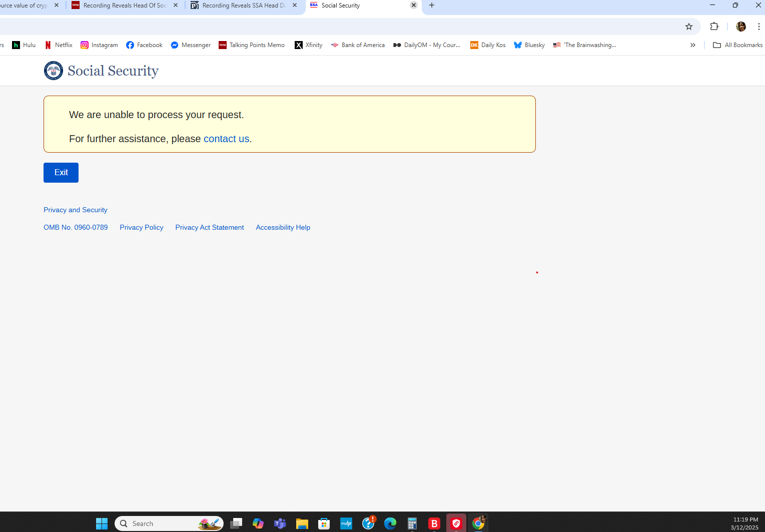Open File Explorer from the taskbar
This screenshot has height=532, width=765.
[x=302, y=523]
